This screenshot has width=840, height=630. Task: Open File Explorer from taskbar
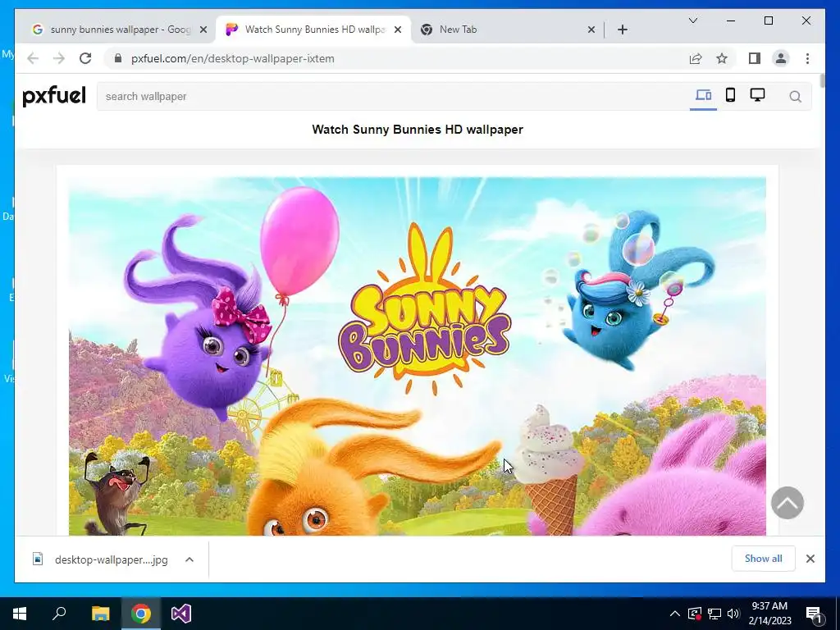click(100, 614)
